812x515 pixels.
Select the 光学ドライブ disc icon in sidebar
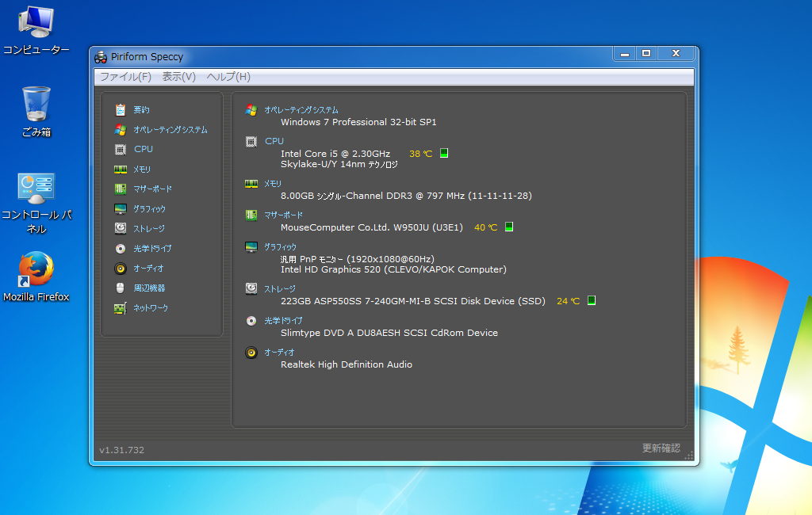pos(121,249)
